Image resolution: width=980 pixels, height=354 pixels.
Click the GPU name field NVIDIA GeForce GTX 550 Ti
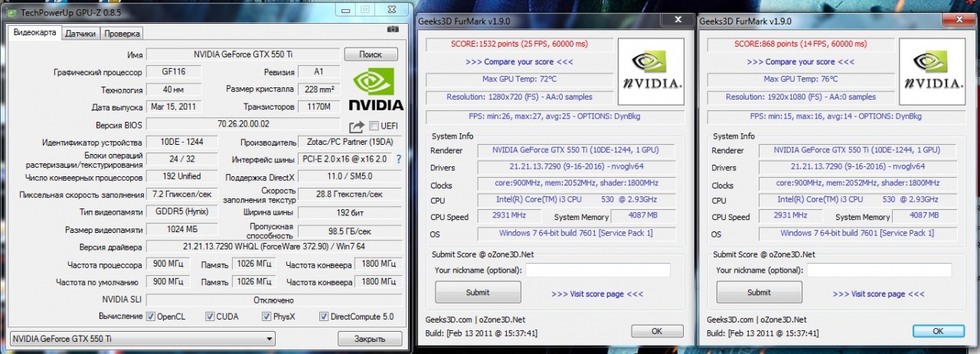click(243, 54)
